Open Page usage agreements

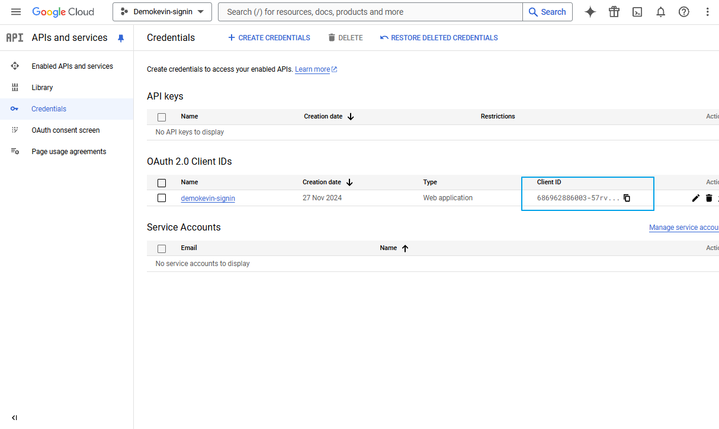pyautogui.click(x=69, y=151)
